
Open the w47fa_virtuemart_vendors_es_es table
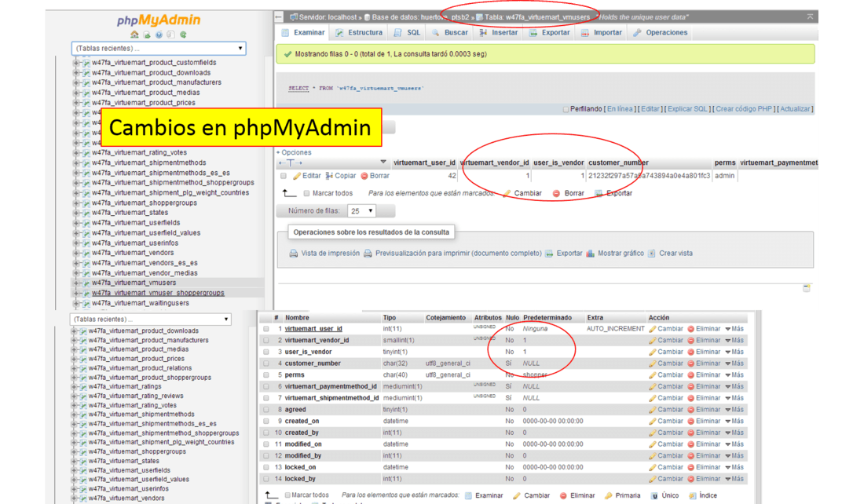[145, 263]
